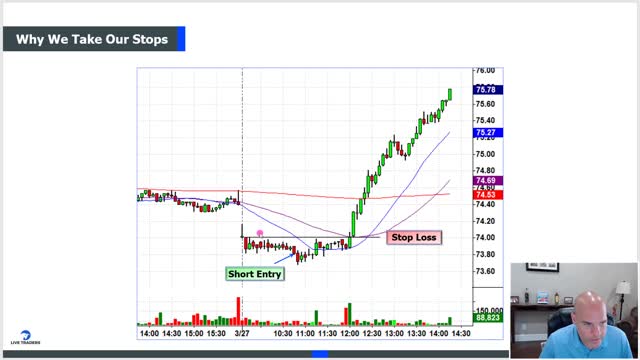640x360 pixels.
Task: Click the tall red volume bar near 3/27
Action: [x=238, y=311]
